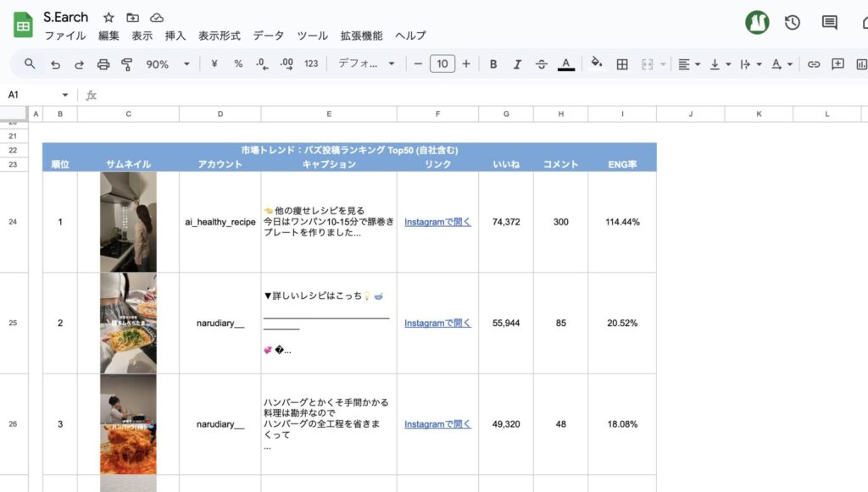Click the insert link icon

[814, 64]
